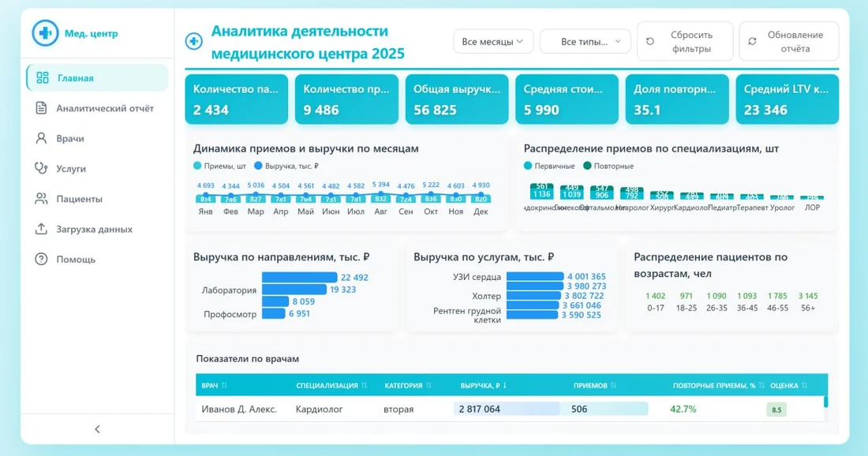Click the Врачи person icon
This screenshot has width=868, height=456.
coord(41,138)
